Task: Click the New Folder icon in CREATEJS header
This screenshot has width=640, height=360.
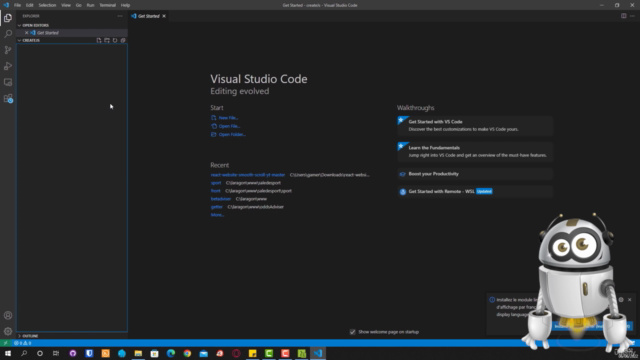Action: 107,40
